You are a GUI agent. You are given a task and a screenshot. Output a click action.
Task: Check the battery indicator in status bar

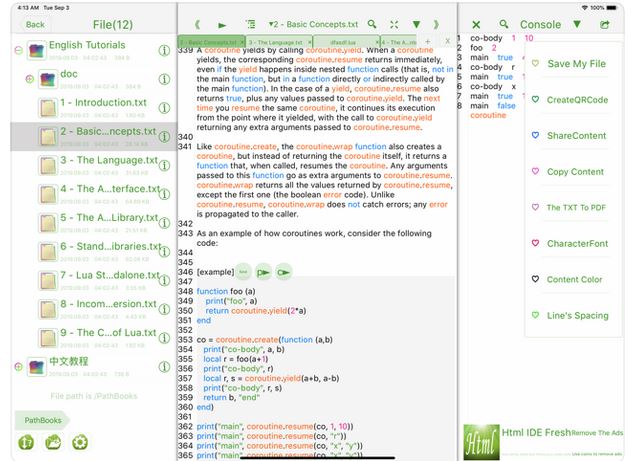coord(612,8)
